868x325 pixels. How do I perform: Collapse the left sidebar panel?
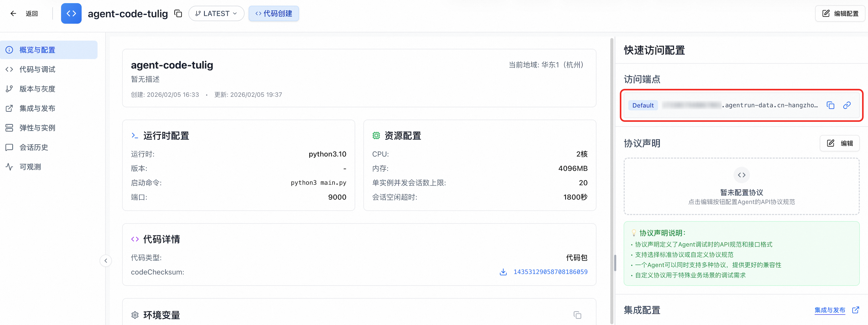coord(106,261)
